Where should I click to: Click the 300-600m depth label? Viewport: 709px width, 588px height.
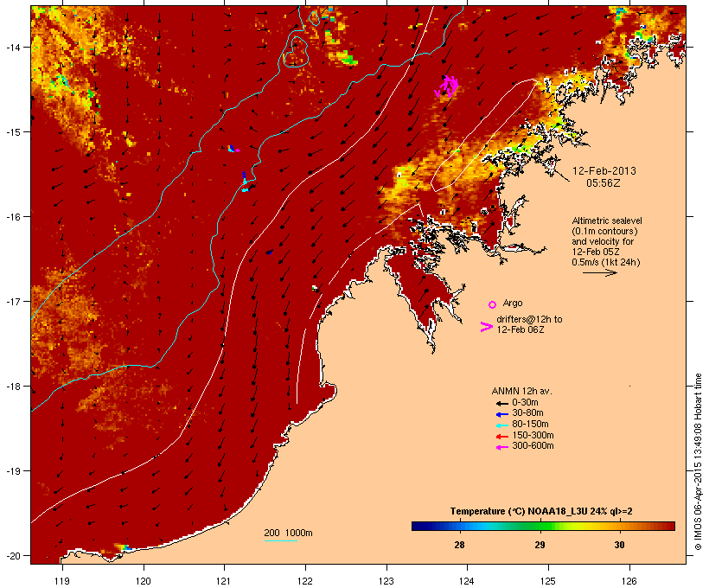(x=533, y=446)
